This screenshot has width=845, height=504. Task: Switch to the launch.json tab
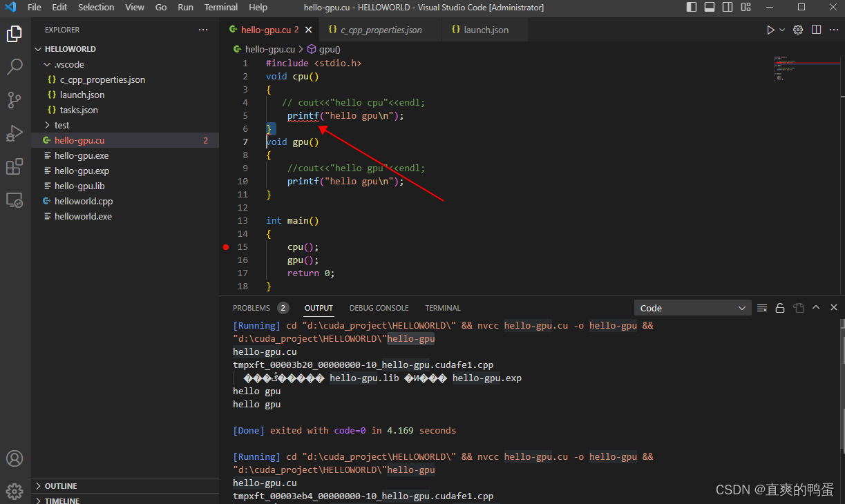point(484,30)
